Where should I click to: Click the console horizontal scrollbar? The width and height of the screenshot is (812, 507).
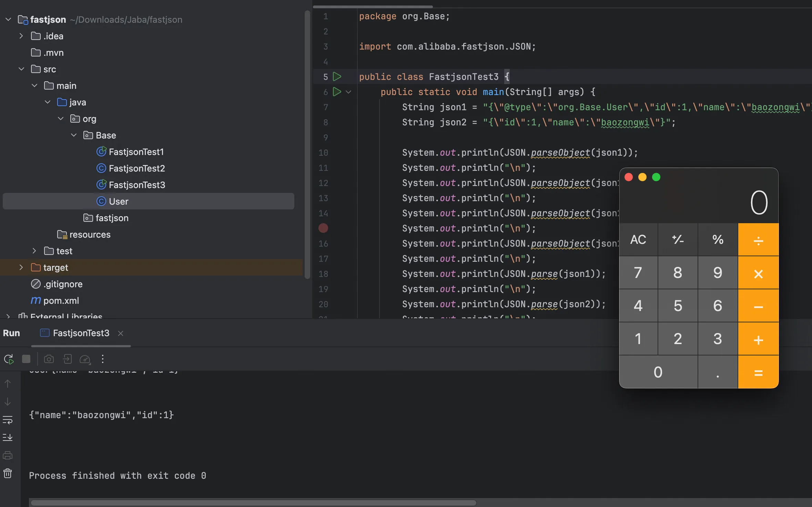point(254,503)
